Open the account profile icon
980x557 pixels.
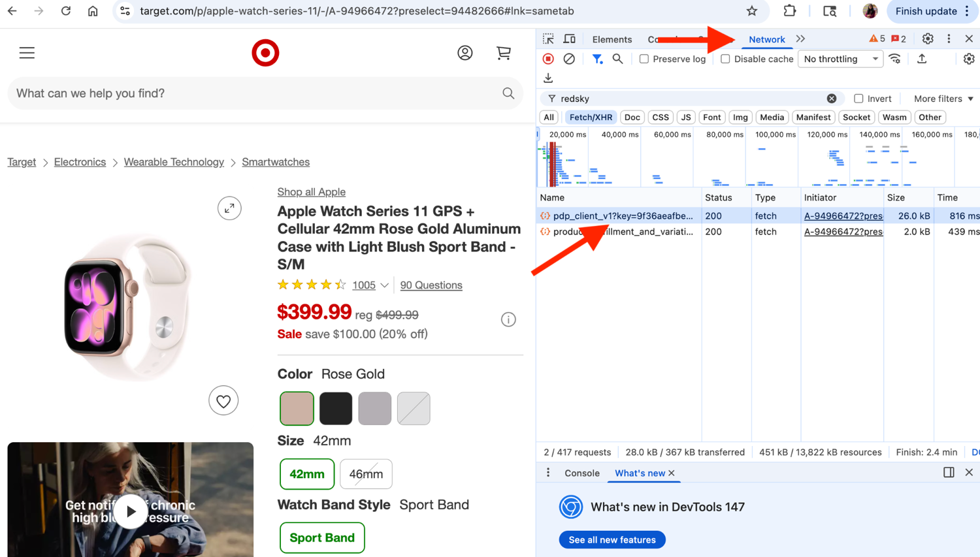pyautogui.click(x=465, y=53)
